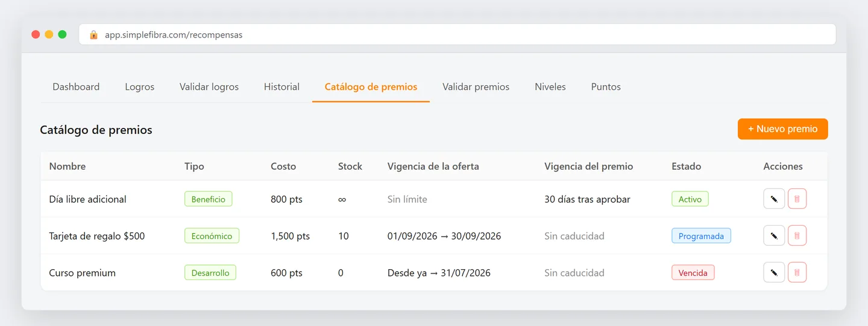Click the infinity stock value
This screenshot has height=326, width=868.
pos(342,199)
